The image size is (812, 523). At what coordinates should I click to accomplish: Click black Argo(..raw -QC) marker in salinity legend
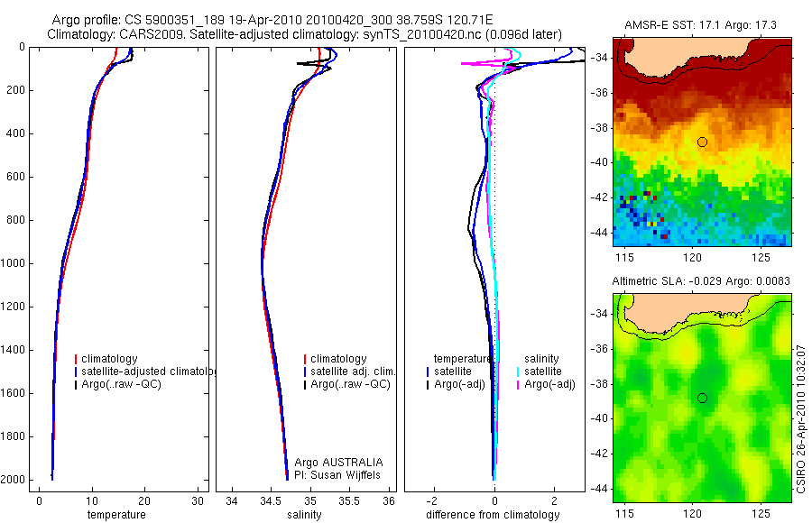click(x=305, y=384)
